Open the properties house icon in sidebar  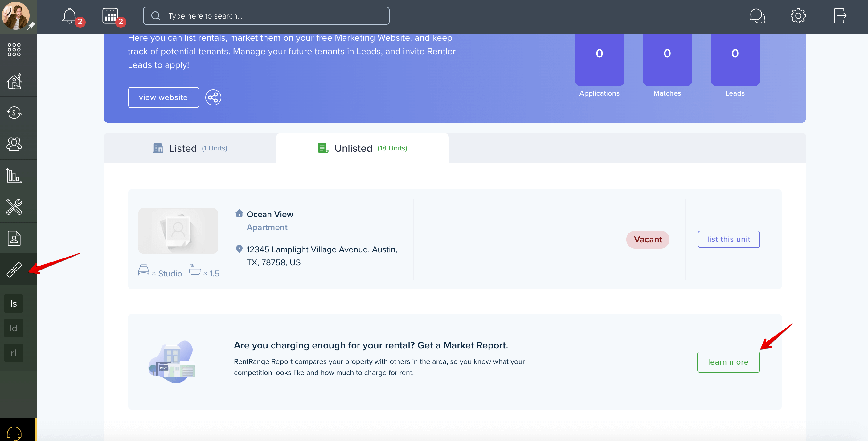click(x=14, y=81)
